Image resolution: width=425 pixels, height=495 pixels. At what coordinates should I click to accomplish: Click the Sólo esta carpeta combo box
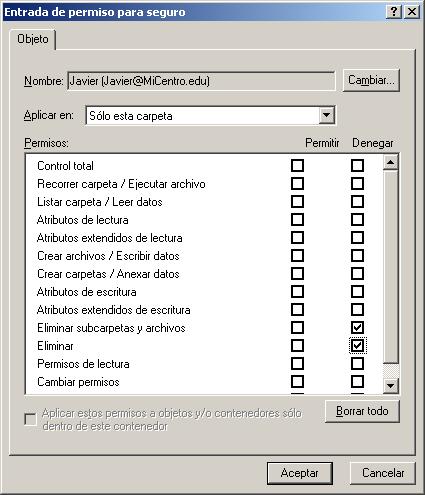(x=210, y=116)
